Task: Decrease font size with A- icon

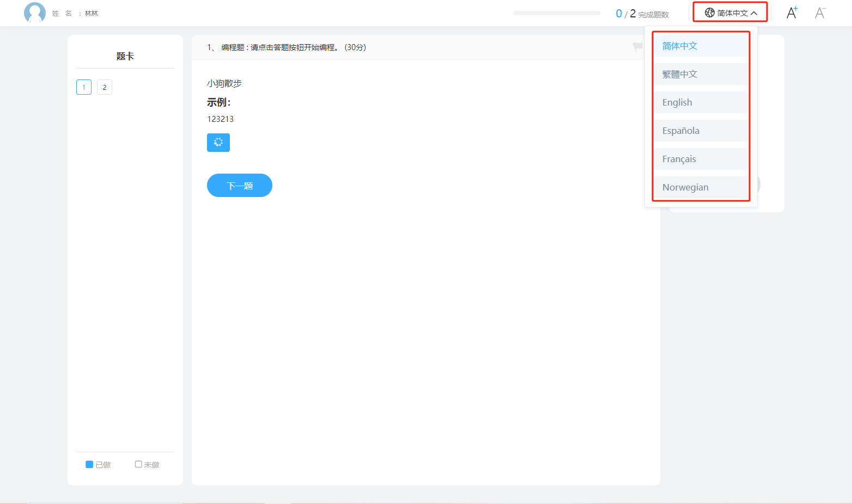Action: coord(820,13)
